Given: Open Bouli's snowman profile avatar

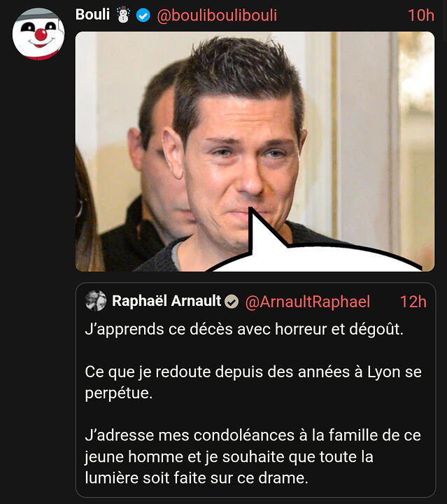Looking at the screenshot, I should coord(38,34).
